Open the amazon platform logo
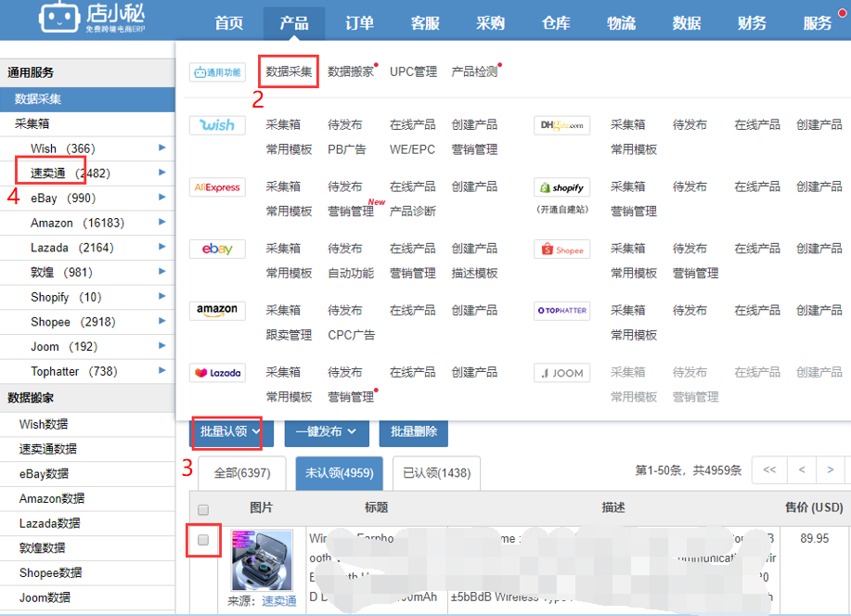The height and width of the screenshot is (616, 851). point(217,311)
